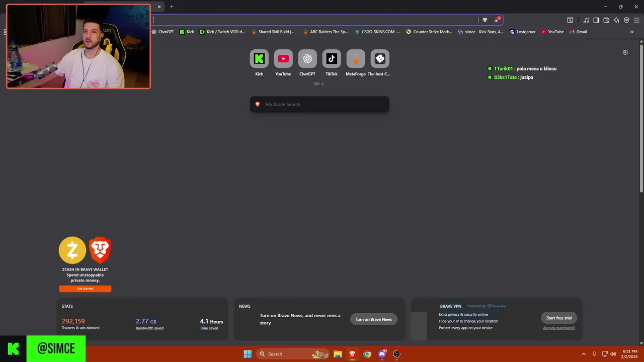Click the tab search toolbar icon
This screenshot has width=644, height=362.
pyautogui.click(x=570, y=20)
